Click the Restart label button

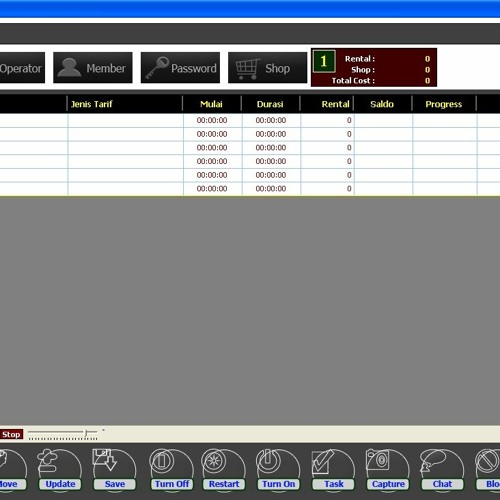tap(224, 484)
